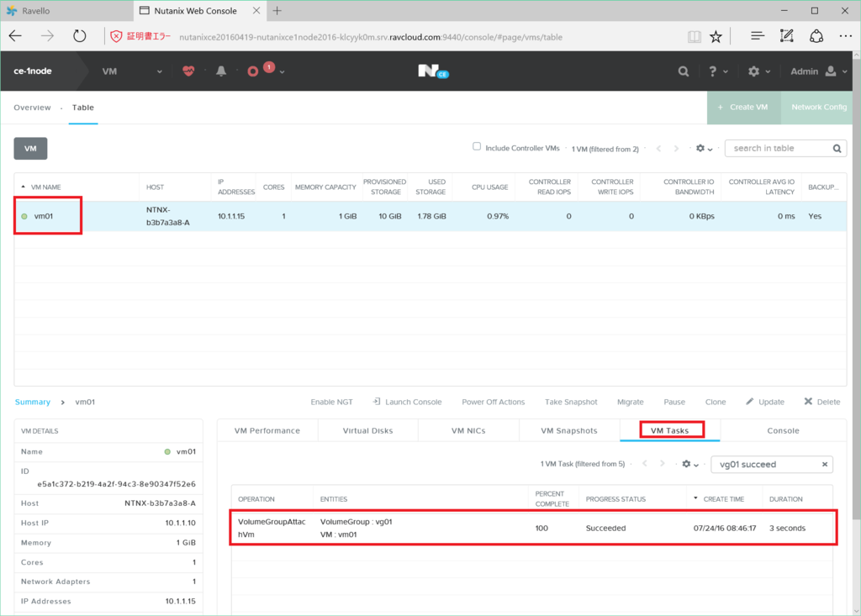Sort table by VM NAME column

pos(45,187)
